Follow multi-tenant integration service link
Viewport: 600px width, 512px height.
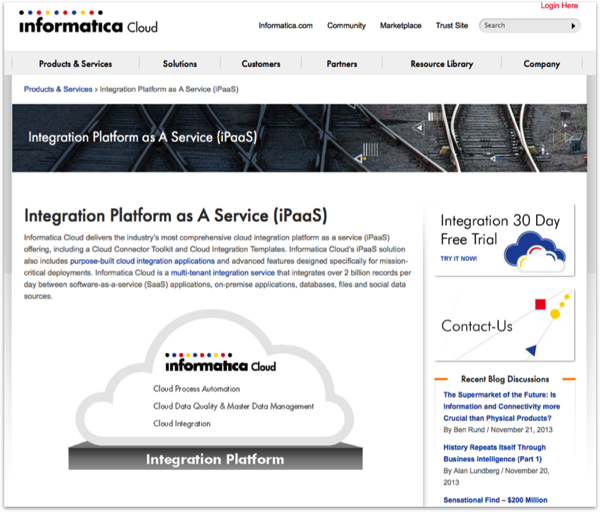click(223, 273)
